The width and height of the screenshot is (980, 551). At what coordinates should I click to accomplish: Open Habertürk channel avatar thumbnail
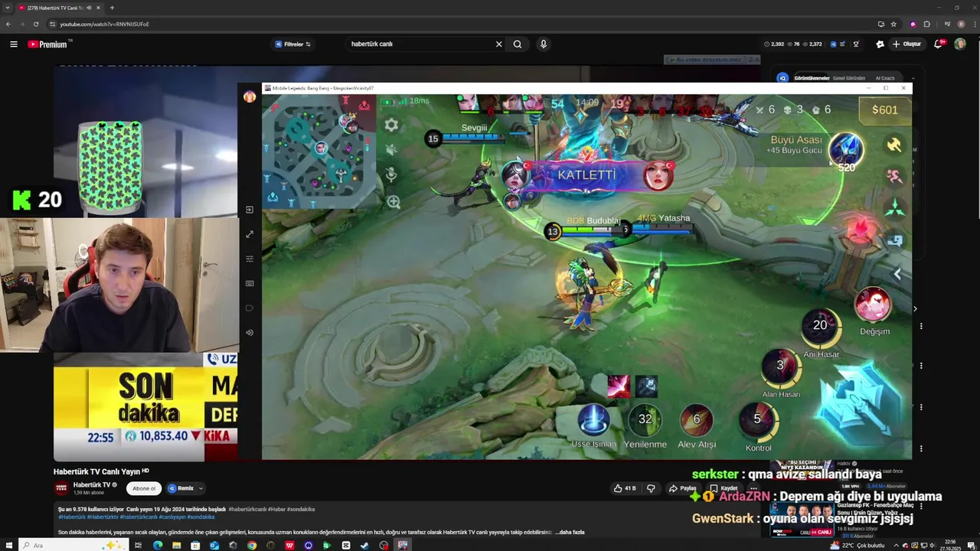click(x=61, y=488)
